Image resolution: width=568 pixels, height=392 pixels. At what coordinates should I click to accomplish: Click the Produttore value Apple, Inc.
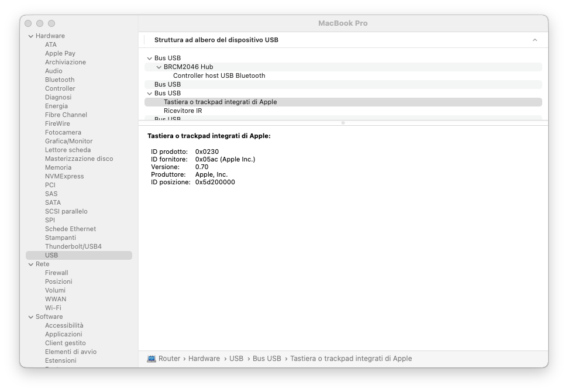[211, 174]
